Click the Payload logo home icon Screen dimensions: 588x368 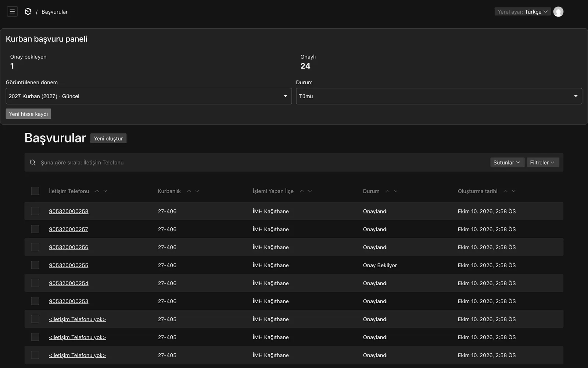[x=28, y=12]
